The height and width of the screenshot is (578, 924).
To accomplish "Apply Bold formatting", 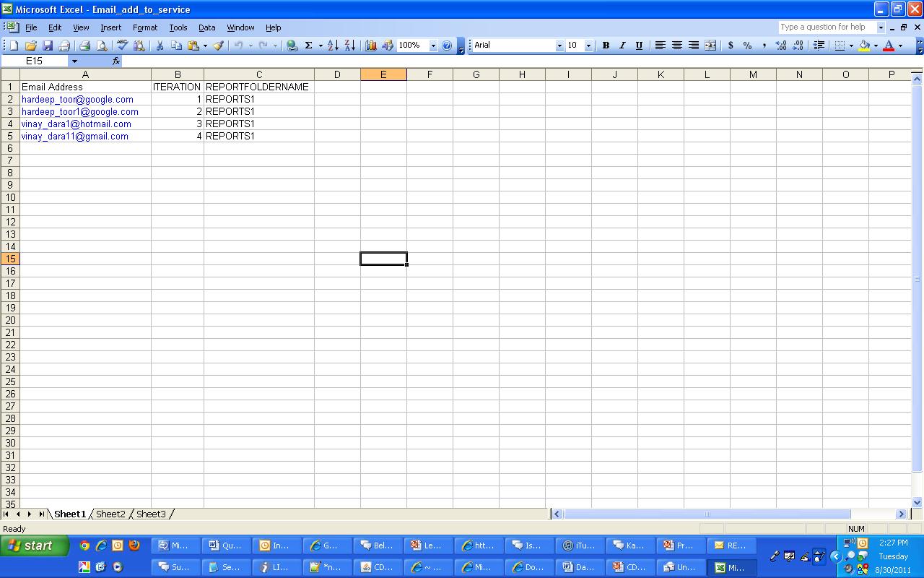I will 606,45.
